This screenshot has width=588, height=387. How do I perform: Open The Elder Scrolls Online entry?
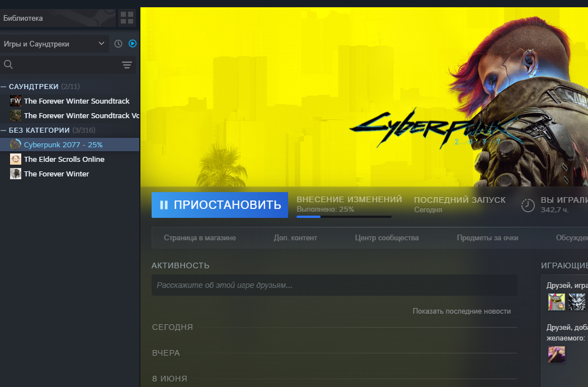(x=70, y=159)
